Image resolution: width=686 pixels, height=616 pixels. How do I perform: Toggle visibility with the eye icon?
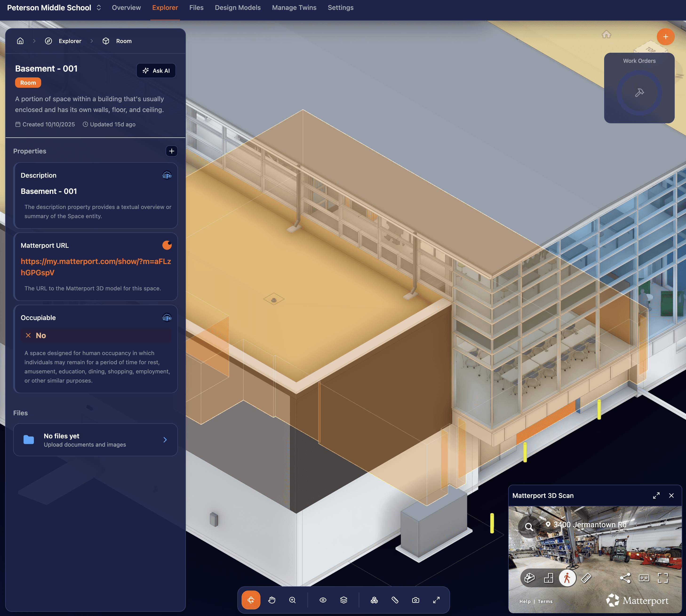(x=323, y=600)
